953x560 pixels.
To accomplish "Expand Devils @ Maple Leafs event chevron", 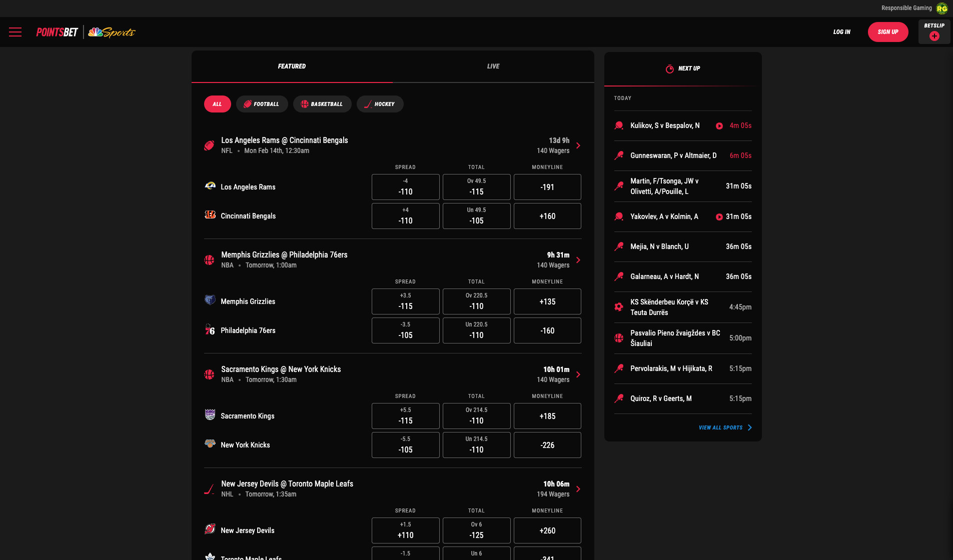I will (x=578, y=489).
